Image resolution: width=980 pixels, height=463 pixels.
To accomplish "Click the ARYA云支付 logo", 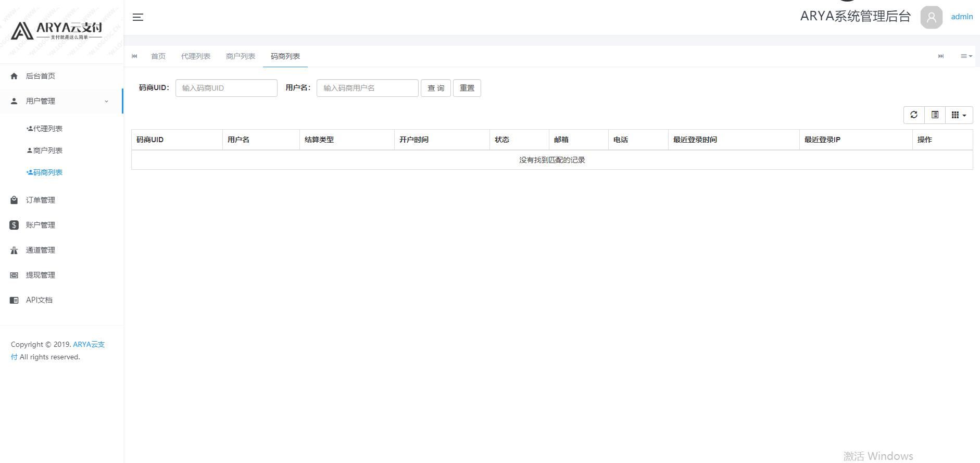I will 56,31.
